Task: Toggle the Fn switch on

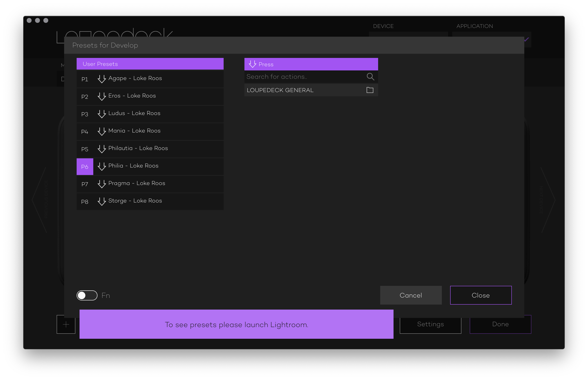Action: [87, 295]
